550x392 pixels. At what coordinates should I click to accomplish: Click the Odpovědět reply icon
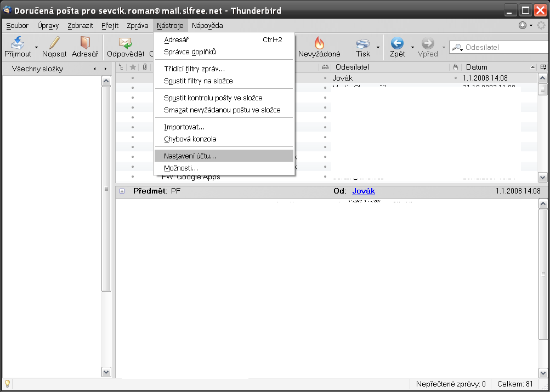pos(126,43)
